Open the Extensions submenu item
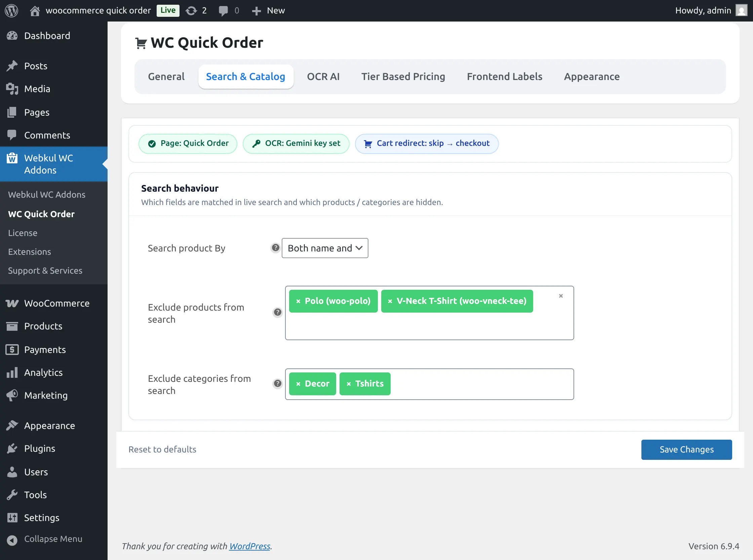This screenshot has width=753, height=560. [30, 252]
